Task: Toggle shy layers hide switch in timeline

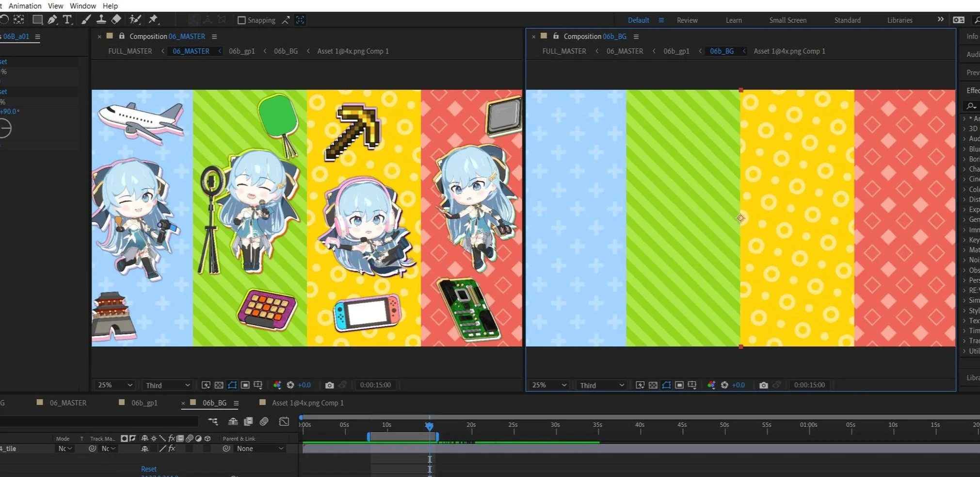Action: pos(233,421)
